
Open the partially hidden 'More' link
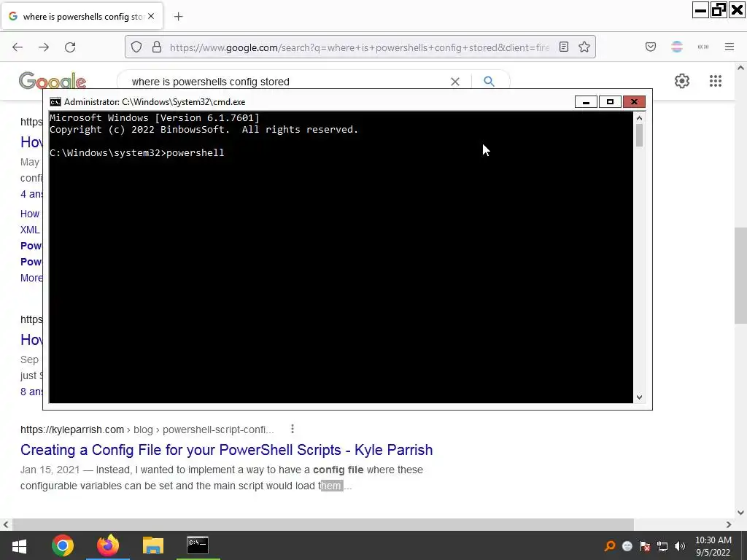[x=31, y=278]
